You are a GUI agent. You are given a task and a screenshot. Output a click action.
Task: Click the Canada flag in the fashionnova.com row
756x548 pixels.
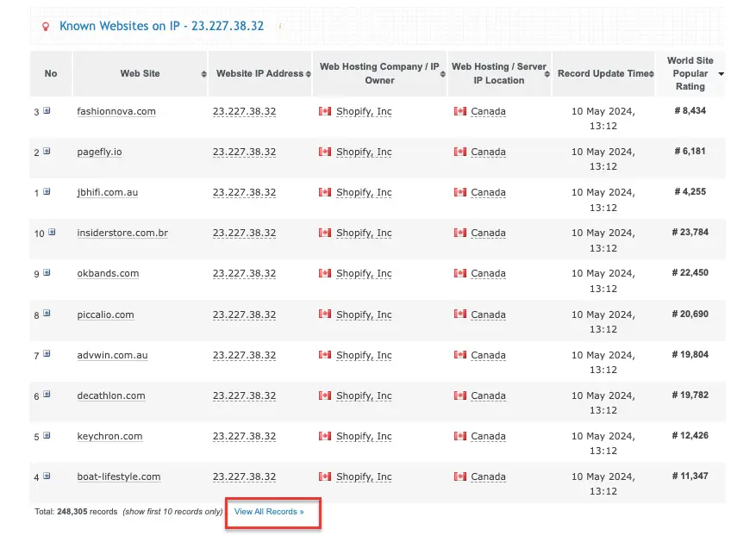tap(459, 111)
